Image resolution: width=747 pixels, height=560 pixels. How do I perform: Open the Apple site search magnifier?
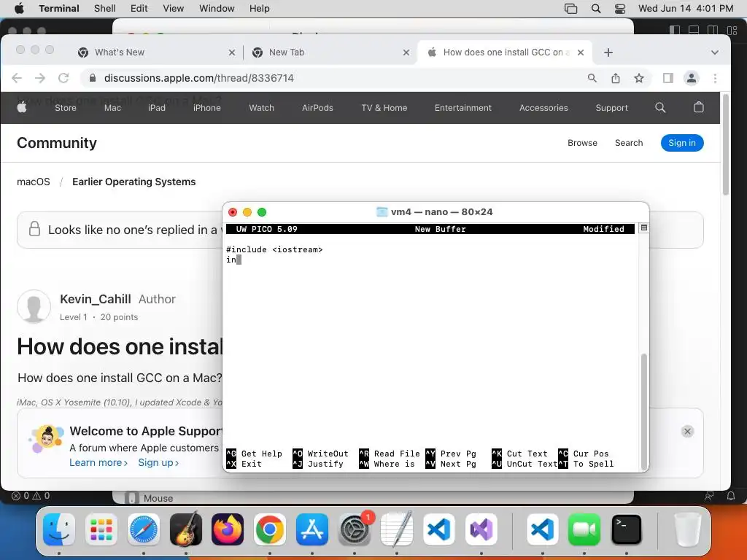coord(660,108)
